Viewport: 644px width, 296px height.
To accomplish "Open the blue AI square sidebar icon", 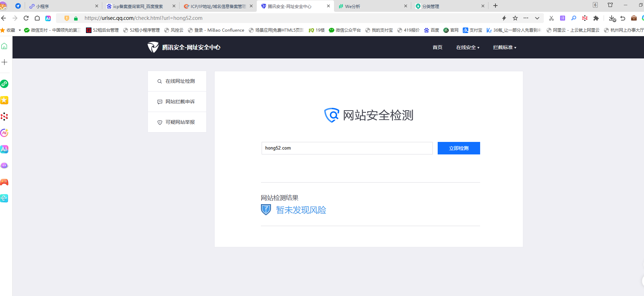I will (x=4, y=149).
